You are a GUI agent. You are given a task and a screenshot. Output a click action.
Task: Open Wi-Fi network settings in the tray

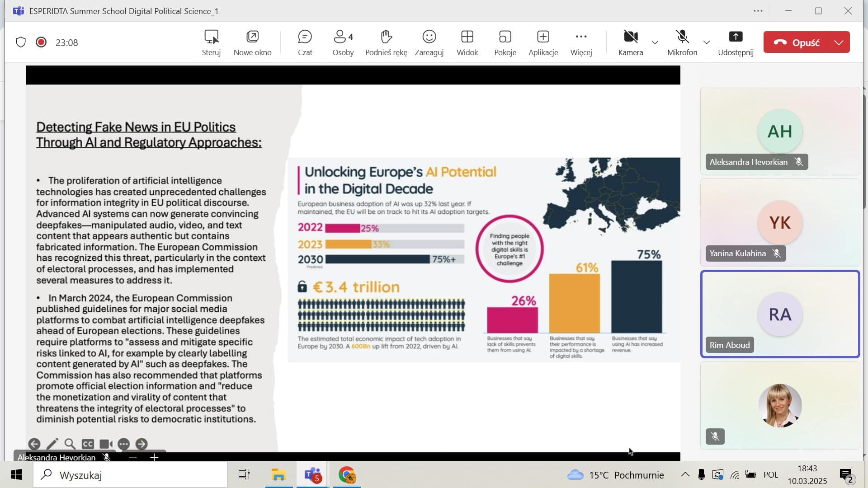coord(735,474)
